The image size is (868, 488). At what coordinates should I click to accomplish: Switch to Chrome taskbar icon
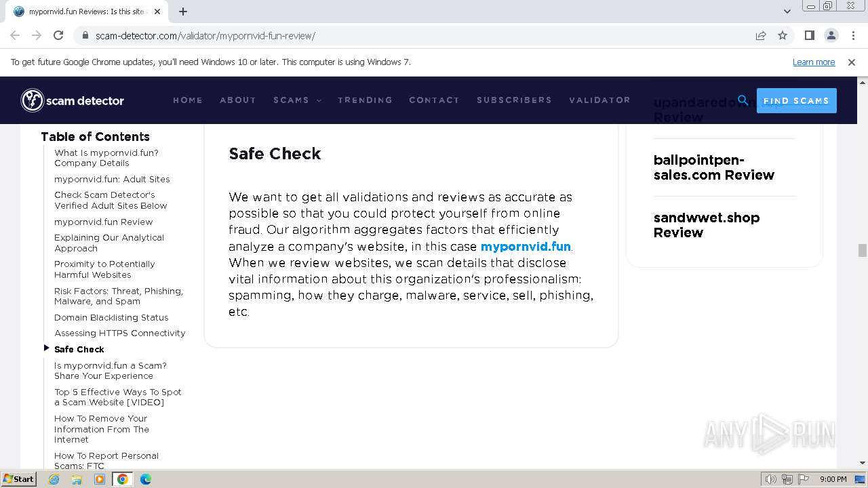coord(123,479)
